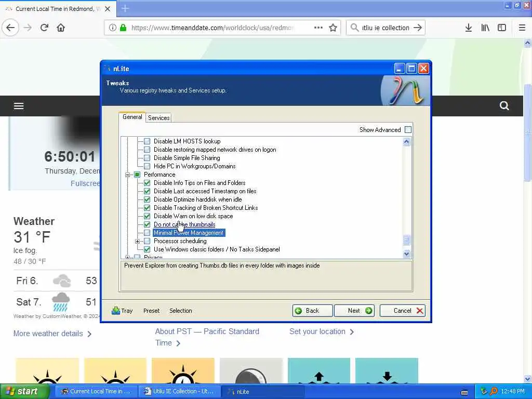This screenshot has height=399, width=532.
Task: Uncheck Disable Last accessed Timestamp
Action: (x=147, y=191)
